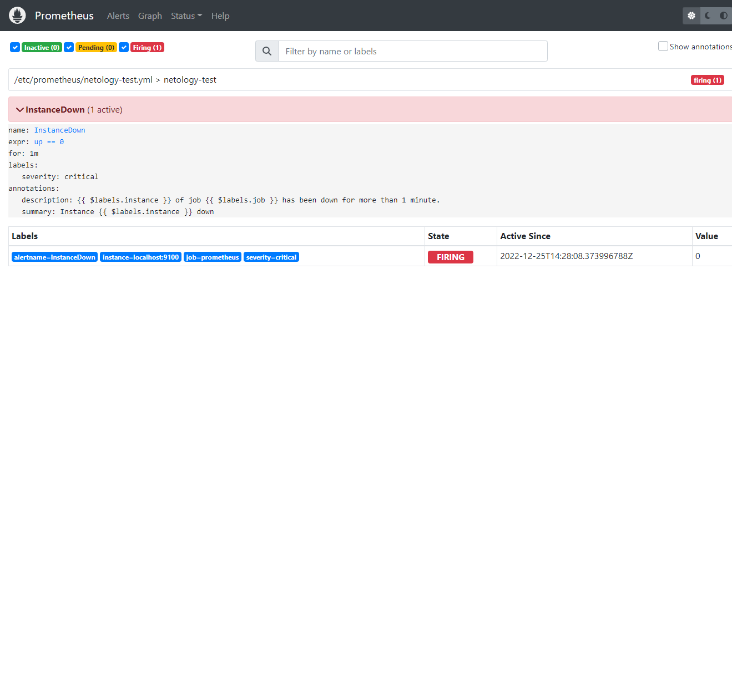Uncheck the Pending (0) filter checkbox
The image size is (732, 700).
(69, 47)
